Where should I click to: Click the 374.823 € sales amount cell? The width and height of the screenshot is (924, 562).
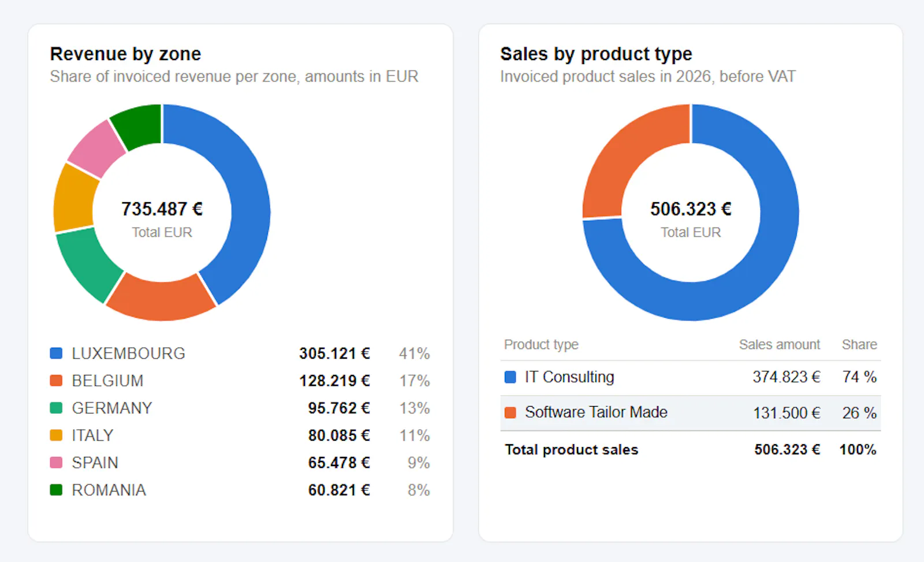tap(787, 377)
